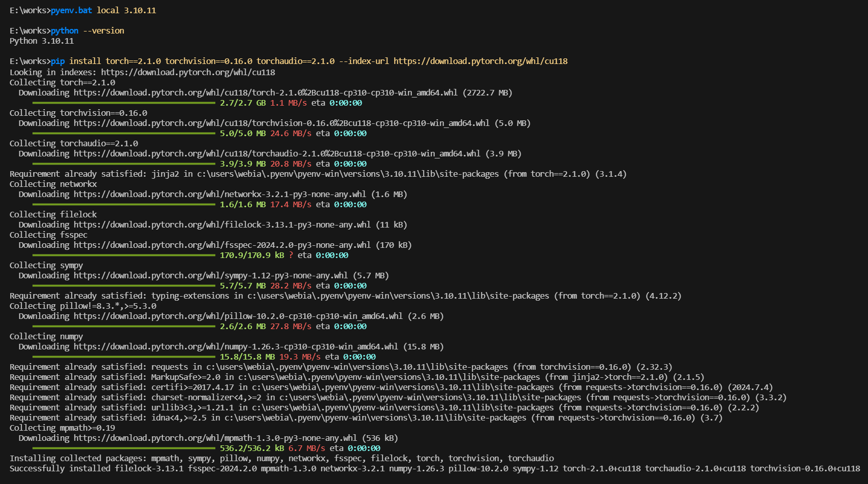Click the 1.6/1.6 MB progress bar
The width and height of the screenshot is (868, 484).
[124, 204]
